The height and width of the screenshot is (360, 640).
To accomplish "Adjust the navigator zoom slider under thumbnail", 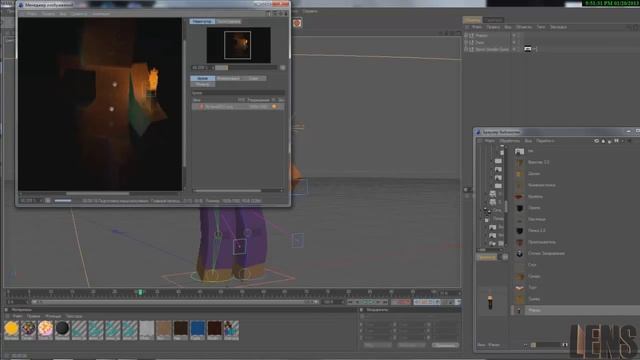I will point(245,68).
